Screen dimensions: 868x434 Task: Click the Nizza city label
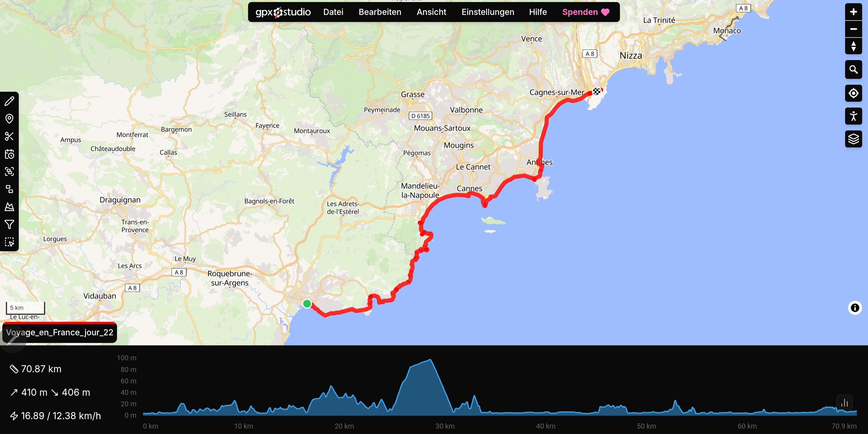pyautogui.click(x=631, y=56)
